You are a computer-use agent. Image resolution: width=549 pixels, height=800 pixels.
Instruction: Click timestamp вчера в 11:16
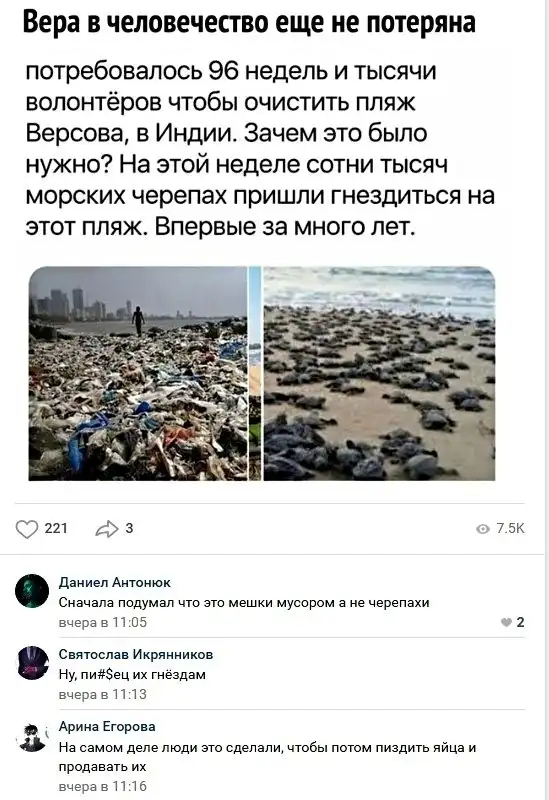point(103,786)
